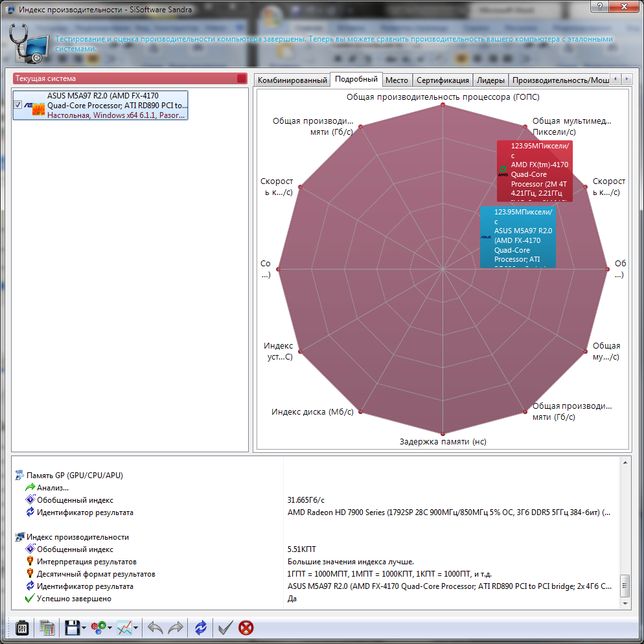Click the blue ASUS M5A97 tooltip
The image size is (644, 644).
pyautogui.click(x=518, y=237)
